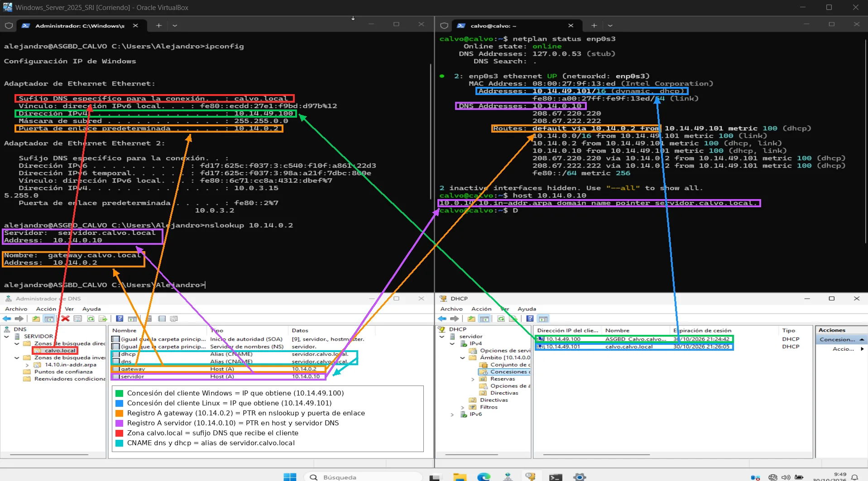This screenshot has height=481, width=868.
Task: Click Forward arrow in DNS Manager toolbar
Action: coord(19,319)
